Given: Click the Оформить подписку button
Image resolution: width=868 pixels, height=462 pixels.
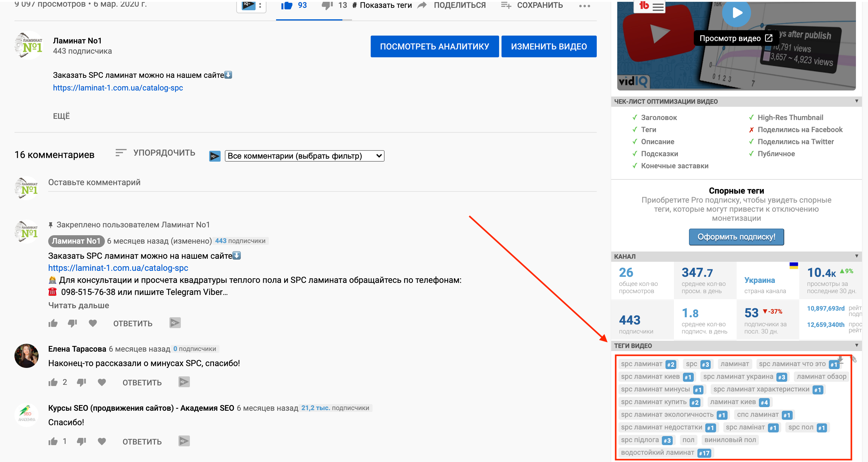Looking at the screenshot, I should coord(736,237).
